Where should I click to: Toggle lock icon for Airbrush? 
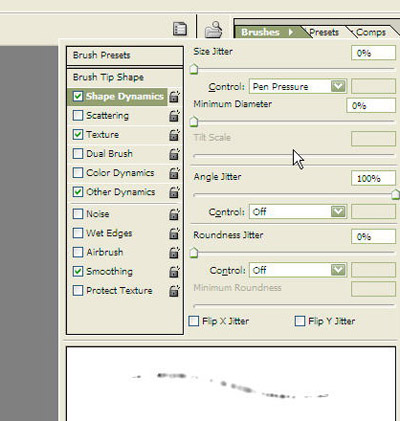point(174,252)
